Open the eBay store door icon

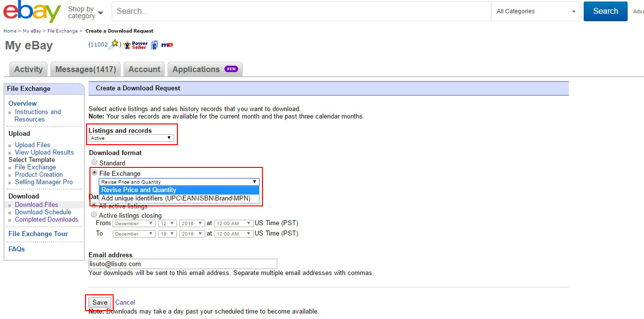154,44
